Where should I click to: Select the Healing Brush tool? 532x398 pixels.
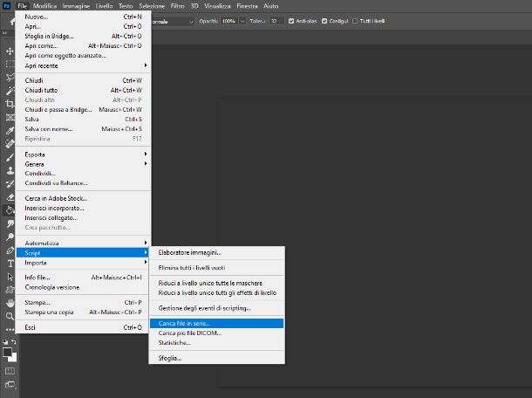[10, 144]
